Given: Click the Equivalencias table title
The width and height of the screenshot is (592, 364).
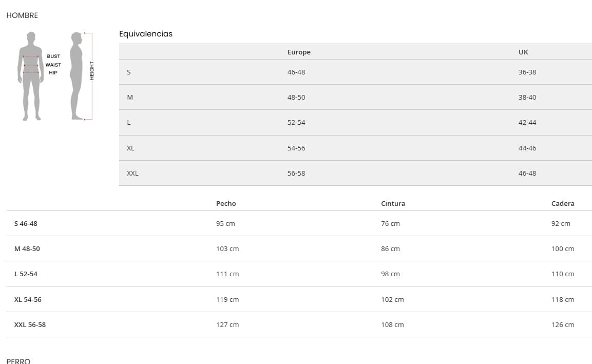Looking at the screenshot, I should (x=146, y=34).
